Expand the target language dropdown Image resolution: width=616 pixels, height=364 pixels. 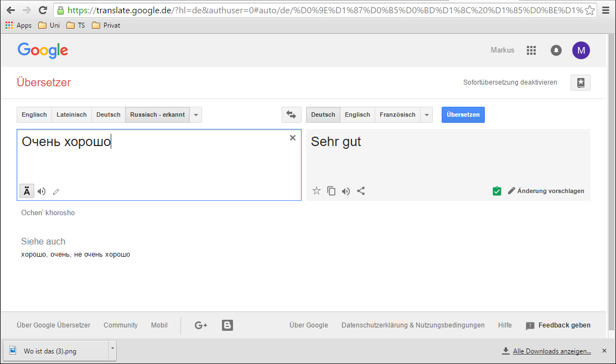click(426, 115)
